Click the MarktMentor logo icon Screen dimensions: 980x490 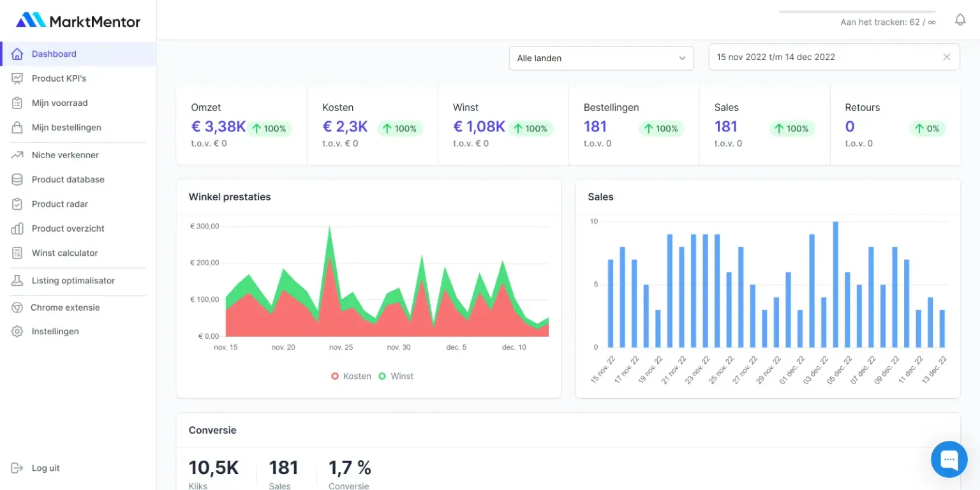(31, 20)
